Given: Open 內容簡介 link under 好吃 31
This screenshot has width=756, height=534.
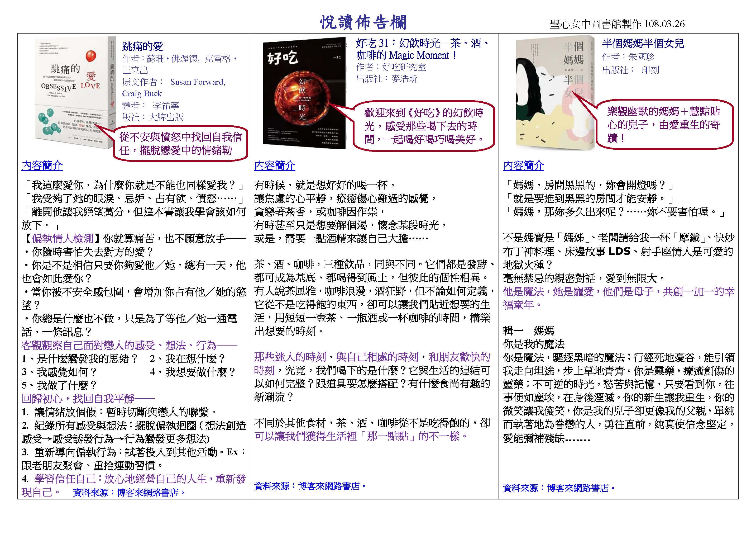Looking at the screenshot, I should pos(275,165).
